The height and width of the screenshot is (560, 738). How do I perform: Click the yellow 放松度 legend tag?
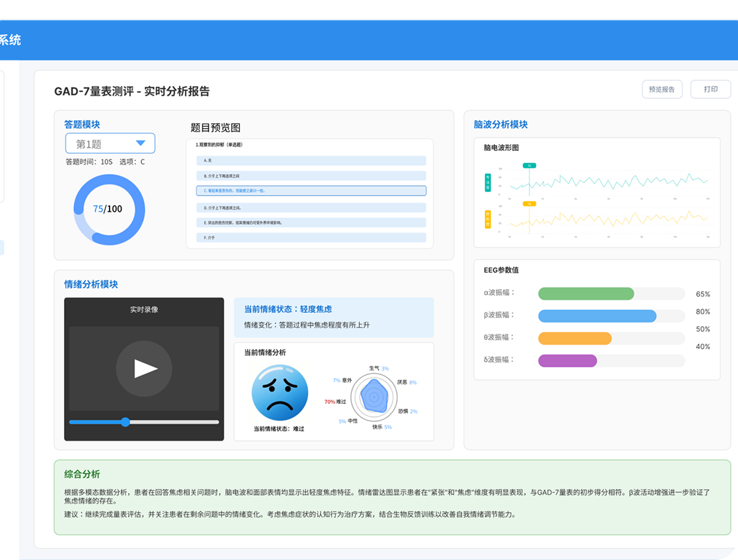(x=487, y=219)
